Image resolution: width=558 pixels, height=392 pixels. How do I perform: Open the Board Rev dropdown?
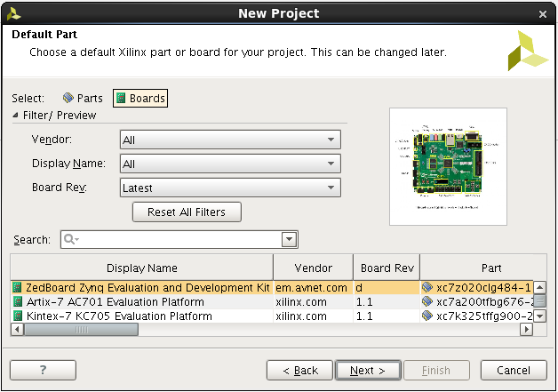pos(230,188)
